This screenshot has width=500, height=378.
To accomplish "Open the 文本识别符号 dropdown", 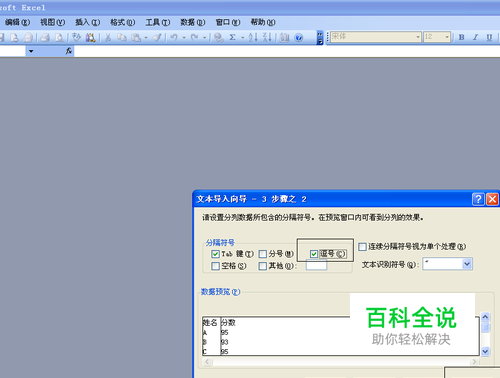I will coord(467,264).
